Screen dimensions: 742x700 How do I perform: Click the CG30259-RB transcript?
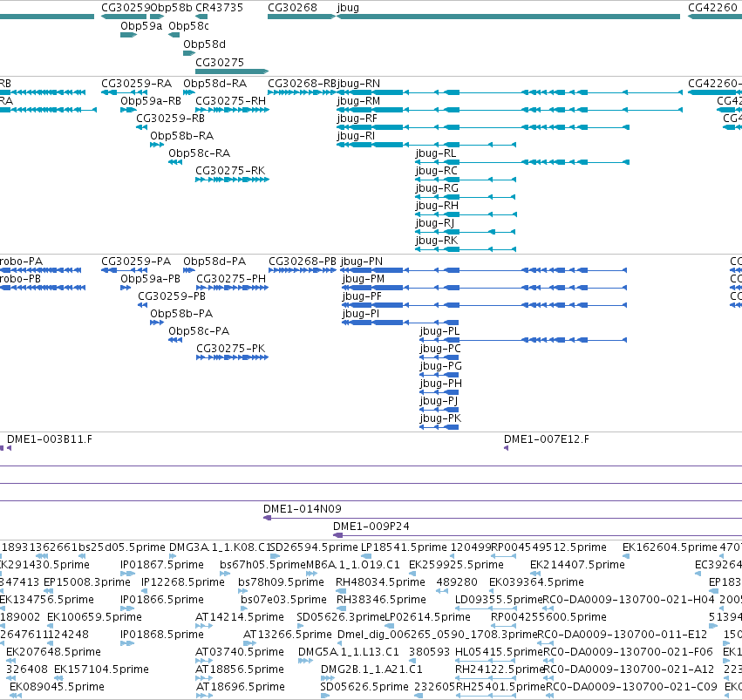point(141,127)
